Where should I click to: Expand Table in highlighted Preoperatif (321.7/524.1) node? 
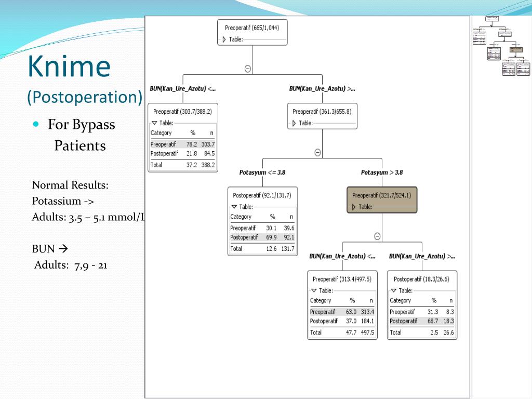coord(354,207)
